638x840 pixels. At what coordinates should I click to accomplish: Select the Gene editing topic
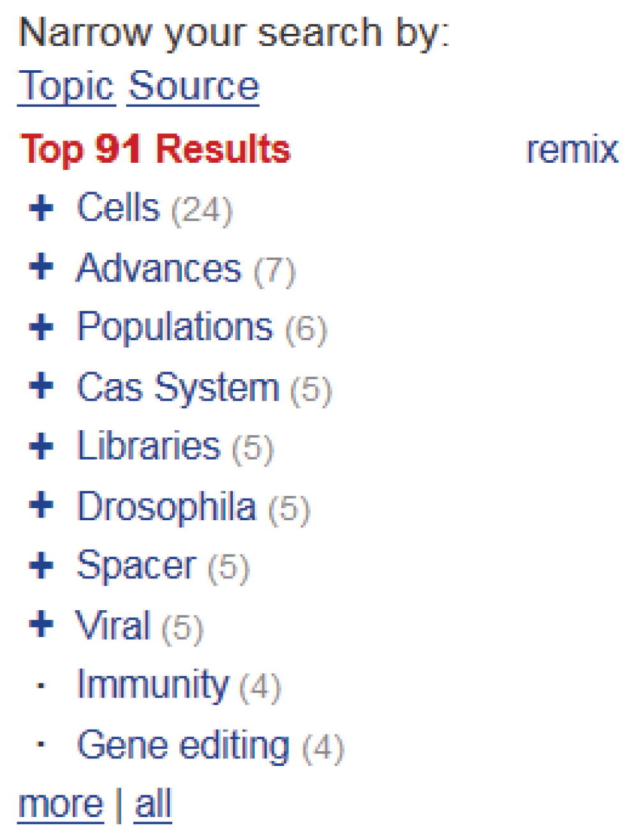coord(183,744)
